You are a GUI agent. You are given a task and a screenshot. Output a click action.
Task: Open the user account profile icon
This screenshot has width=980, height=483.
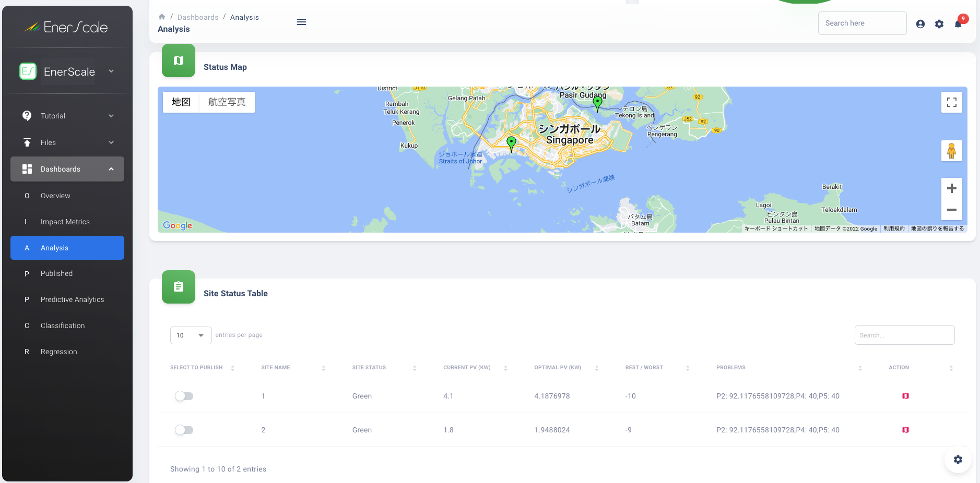pyautogui.click(x=920, y=24)
